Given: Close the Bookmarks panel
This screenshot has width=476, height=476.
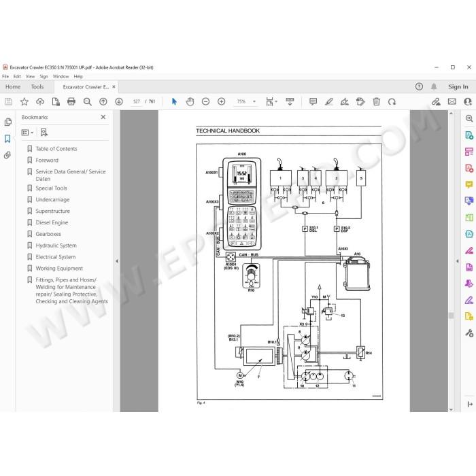Looking at the screenshot, I should coord(103,117).
